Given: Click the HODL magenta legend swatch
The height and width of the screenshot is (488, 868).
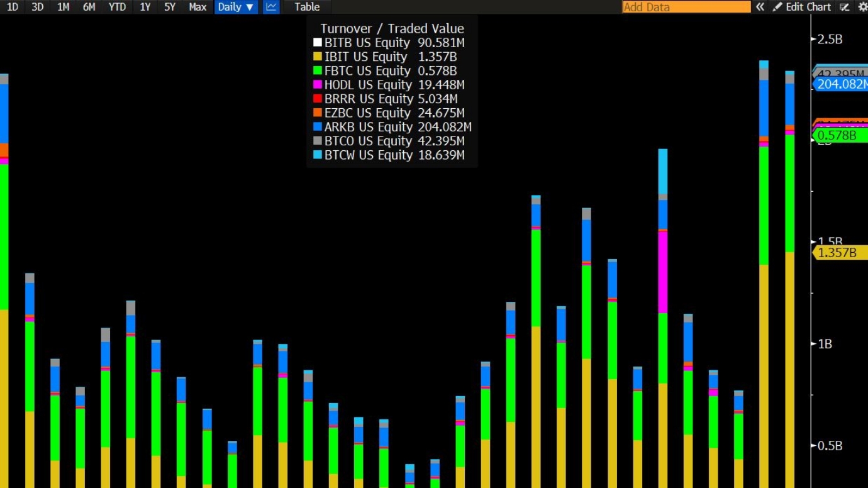Looking at the screenshot, I should [318, 85].
